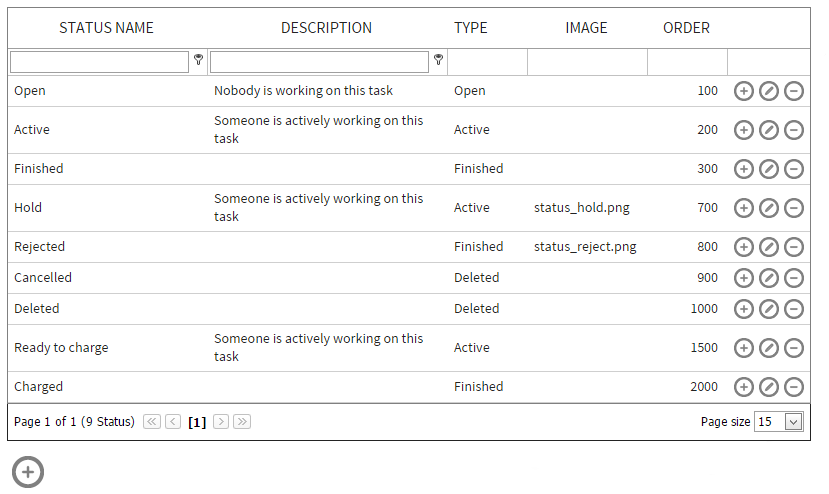Screen dimensions: 829x494
Task: Add a new status with the large bottom plus icon
Action: [x=27, y=472]
